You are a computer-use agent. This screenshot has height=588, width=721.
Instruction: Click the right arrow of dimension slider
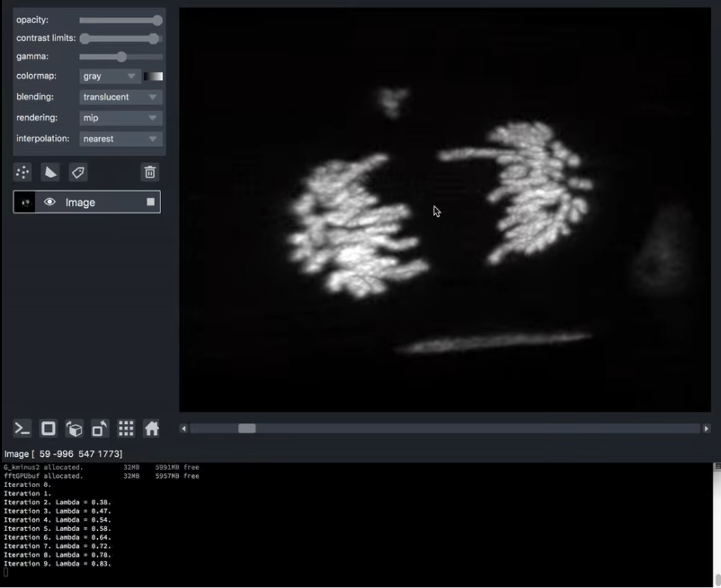pos(706,429)
